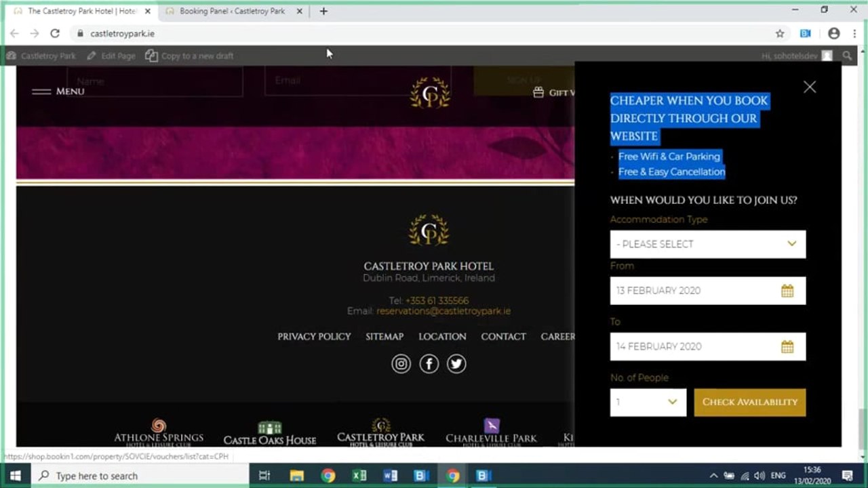This screenshot has width=868, height=488.
Task: Click the Castletroy Park Hotel & Leisure Club logo
Action: (x=381, y=432)
